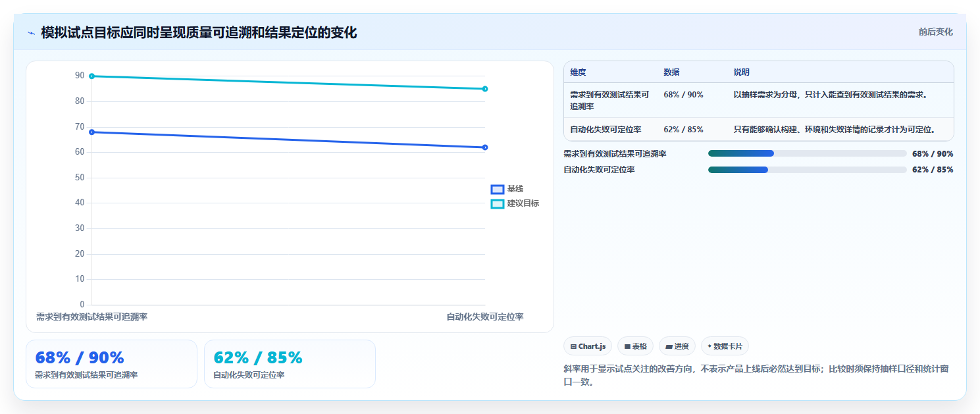Select the 表格 chip
Screen dimensions: 980x414
(x=635, y=346)
